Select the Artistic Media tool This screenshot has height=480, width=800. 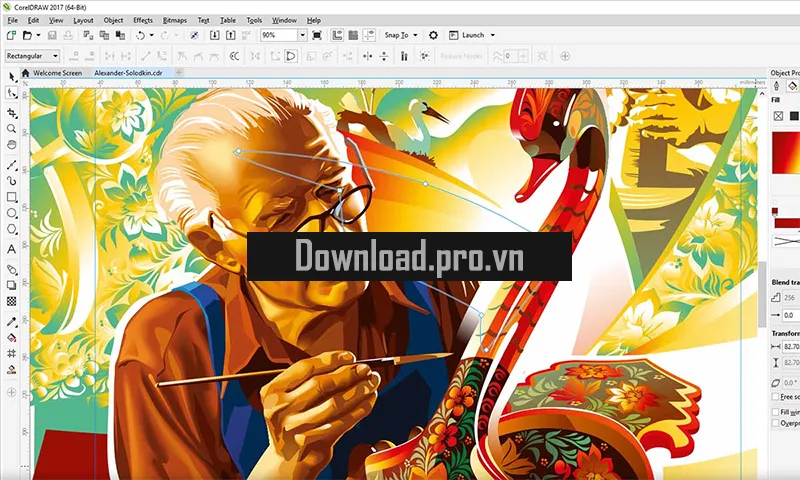(12, 181)
